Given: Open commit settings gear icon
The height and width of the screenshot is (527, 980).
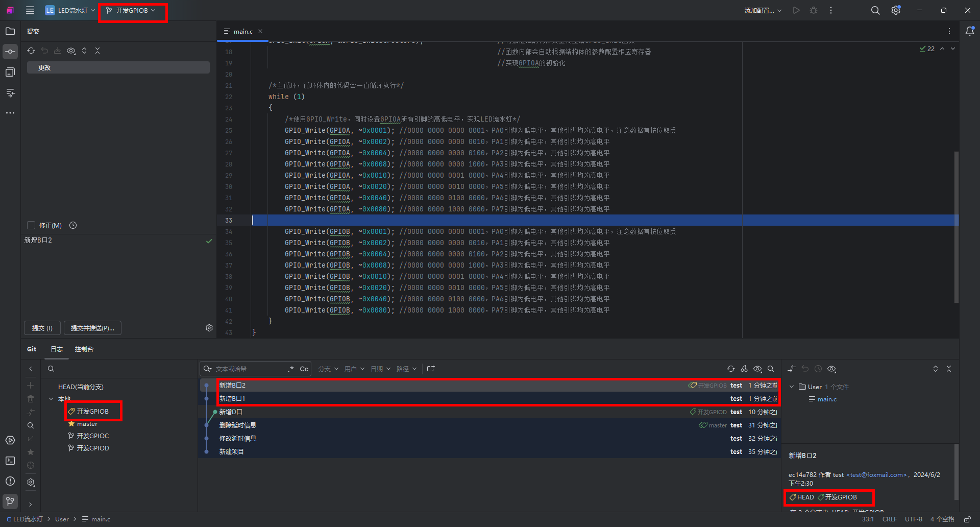Looking at the screenshot, I should pyautogui.click(x=209, y=328).
